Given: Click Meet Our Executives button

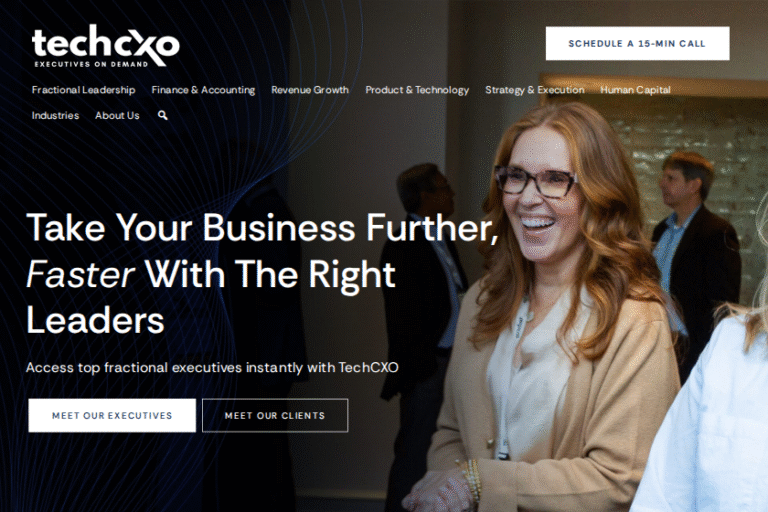Looking at the screenshot, I should pyautogui.click(x=112, y=415).
